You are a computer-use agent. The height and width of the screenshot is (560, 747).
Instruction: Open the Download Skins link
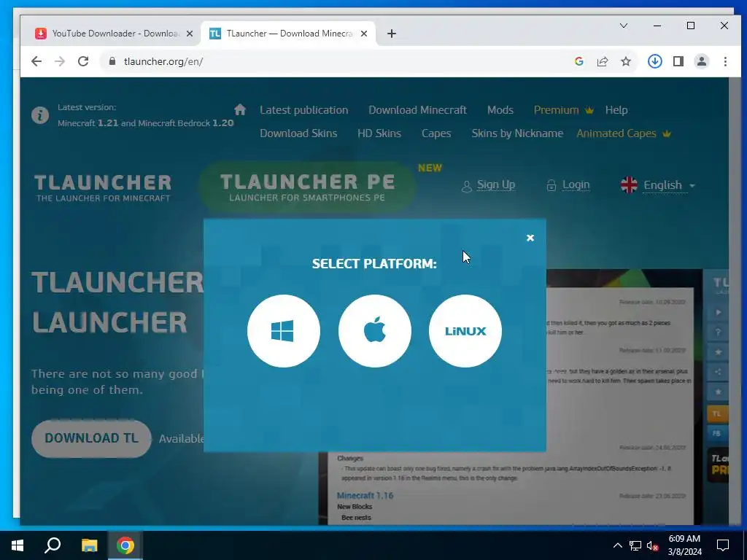coord(298,133)
